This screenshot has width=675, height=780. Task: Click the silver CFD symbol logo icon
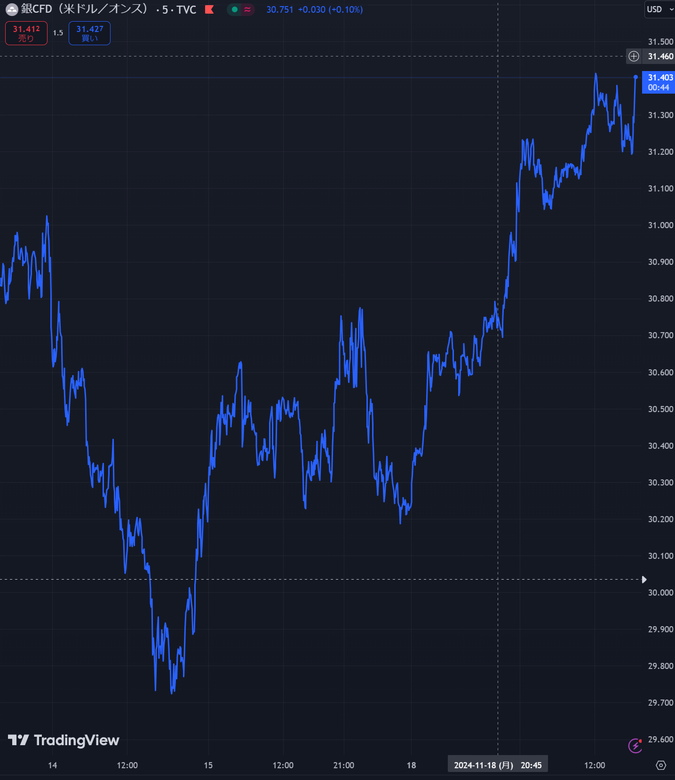pyautogui.click(x=11, y=9)
